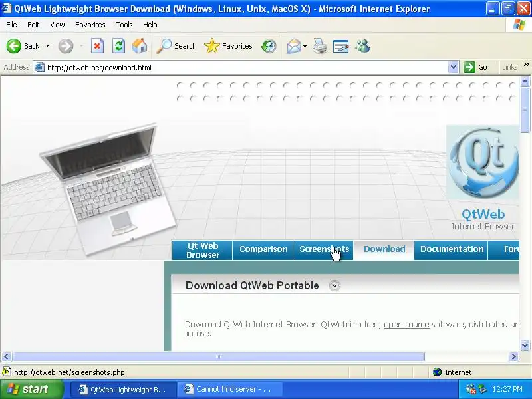Click the Internet zone globe in status bar
532x399 pixels.
click(x=438, y=372)
